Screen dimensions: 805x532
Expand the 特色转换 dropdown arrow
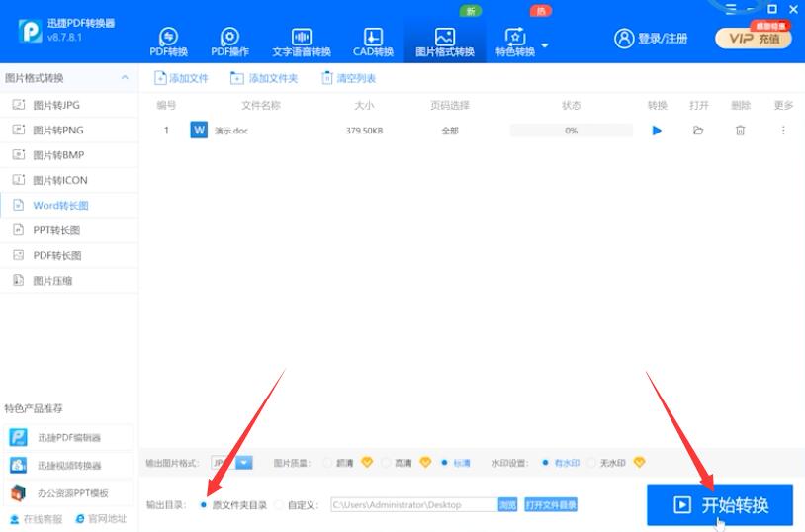click(545, 45)
